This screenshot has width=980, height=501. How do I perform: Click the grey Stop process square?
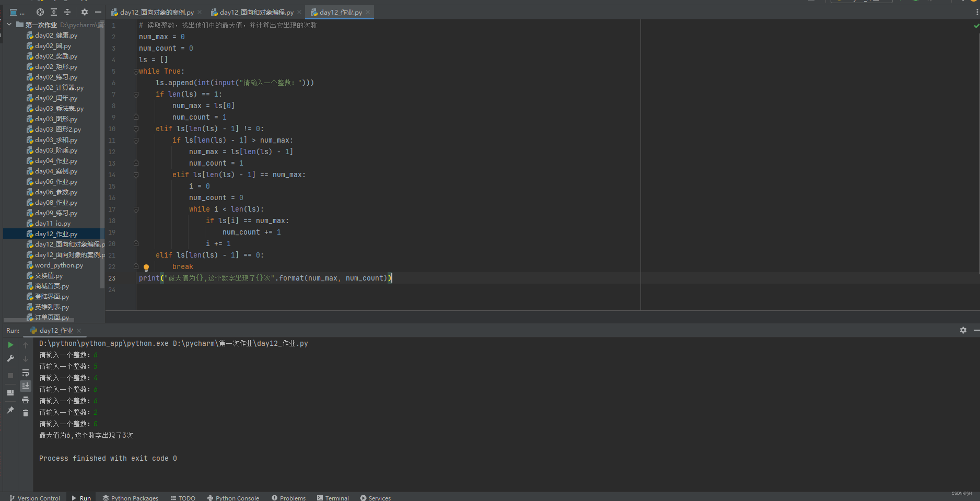10,376
